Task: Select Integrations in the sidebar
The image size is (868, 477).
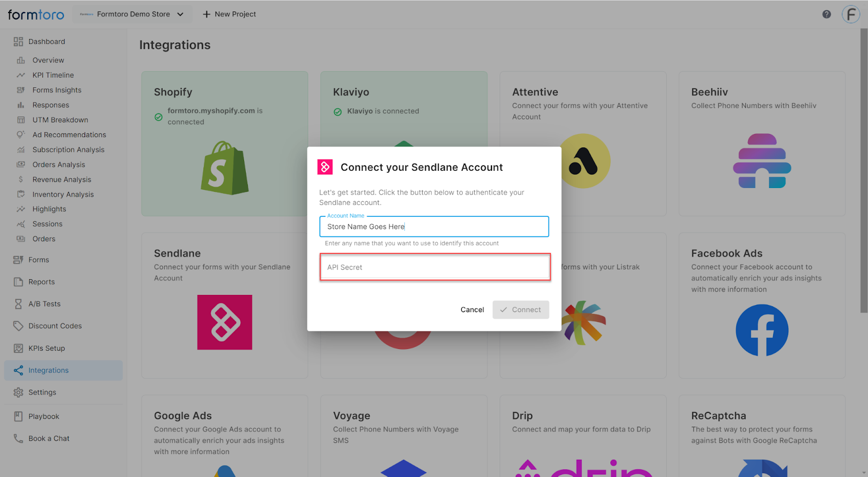Action: coord(63,370)
